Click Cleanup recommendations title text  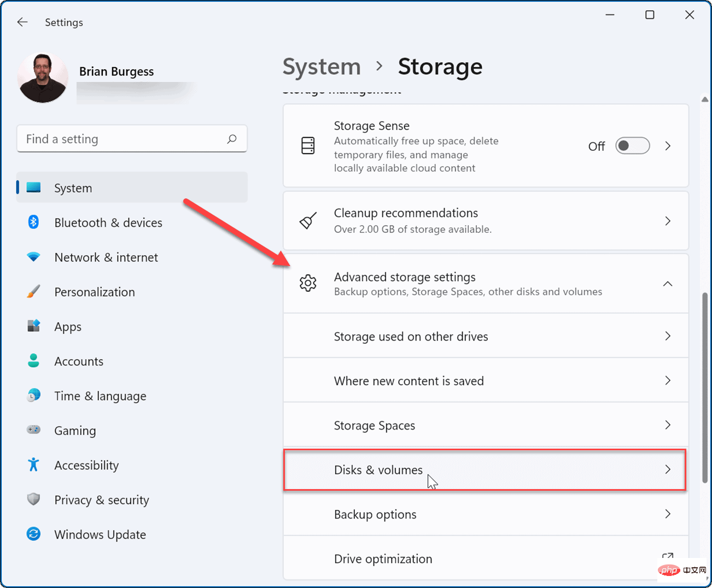click(406, 213)
